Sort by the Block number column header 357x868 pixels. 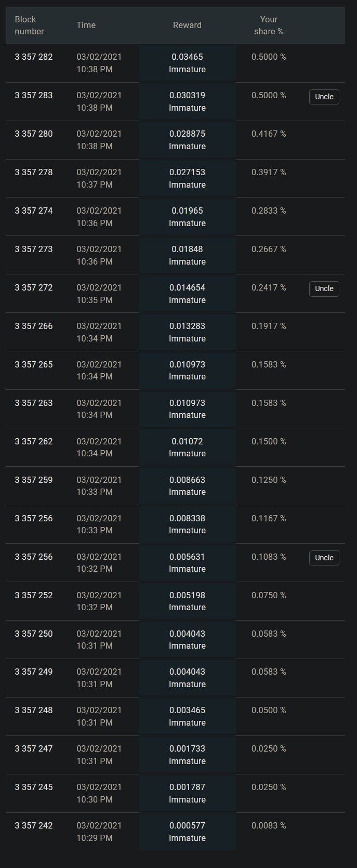tap(29, 25)
